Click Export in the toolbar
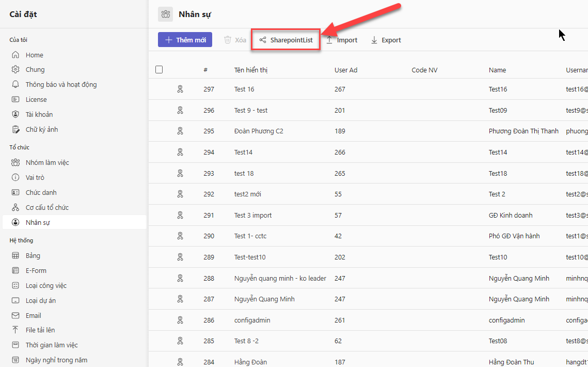The image size is (588, 367). (386, 40)
